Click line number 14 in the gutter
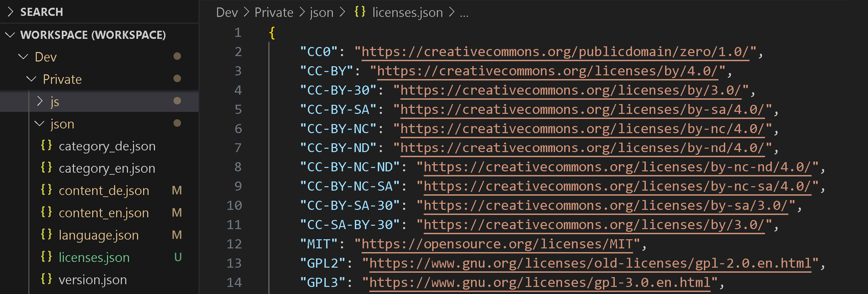868x294 pixels. click(x=234, y=283)
